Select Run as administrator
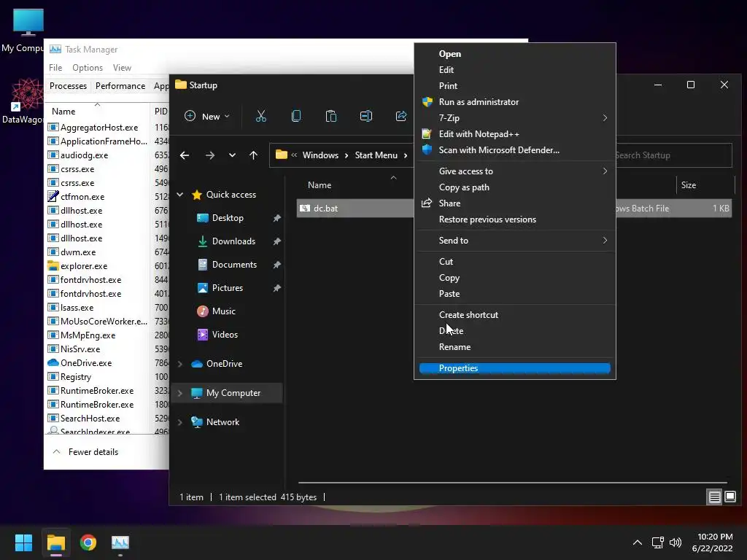The width and height of the screenshot is (747, 560). tap(514, 102)
